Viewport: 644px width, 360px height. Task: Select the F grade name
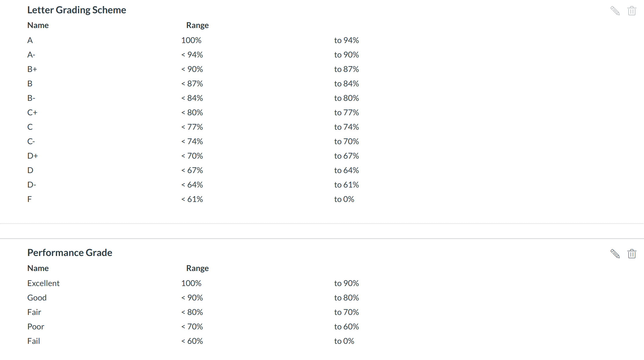click(x=29, y=199)
